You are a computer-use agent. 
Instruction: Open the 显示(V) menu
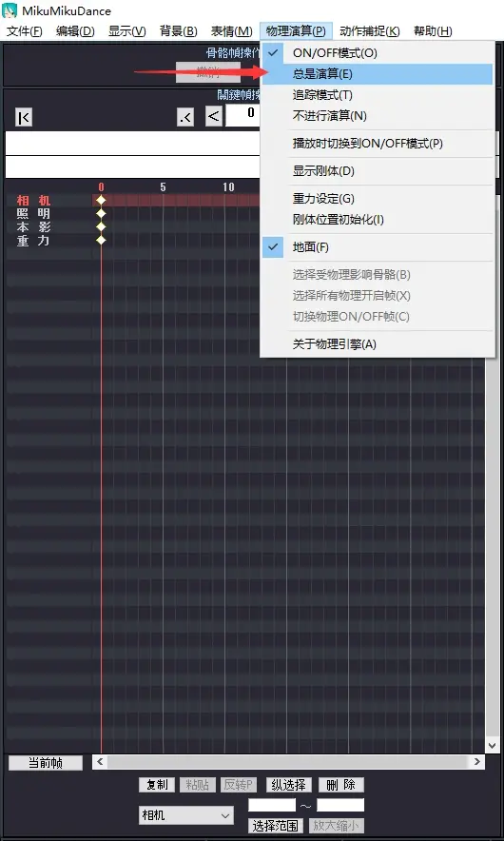[x=127, y=31]
